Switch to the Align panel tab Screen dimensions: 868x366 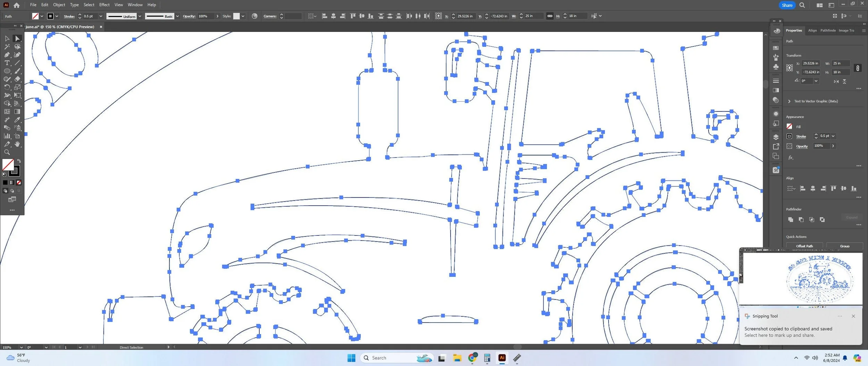point(812,31)
